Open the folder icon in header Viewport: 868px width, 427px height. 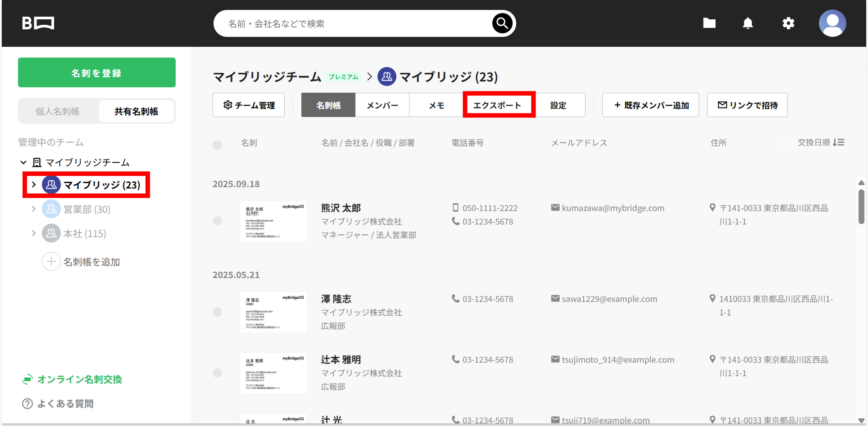pyautogui.click(x=709, y=23)
